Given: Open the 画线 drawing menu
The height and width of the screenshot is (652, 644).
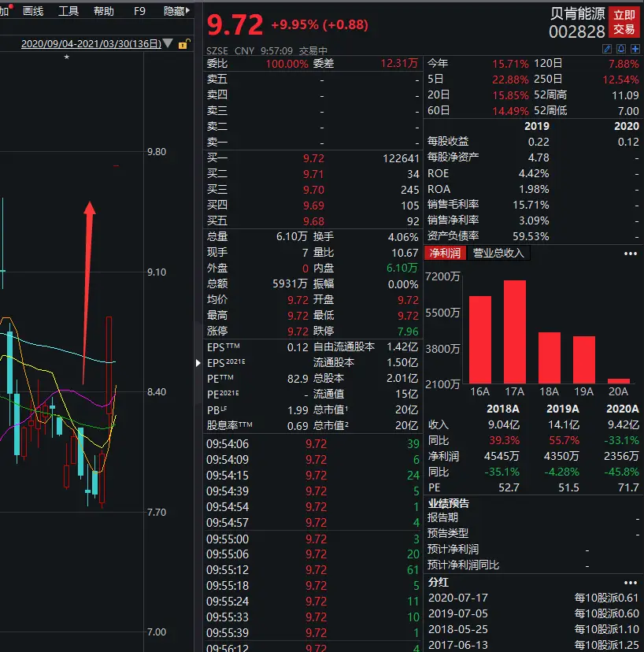Looking at the screenshot, I should [x=33, y=10].
